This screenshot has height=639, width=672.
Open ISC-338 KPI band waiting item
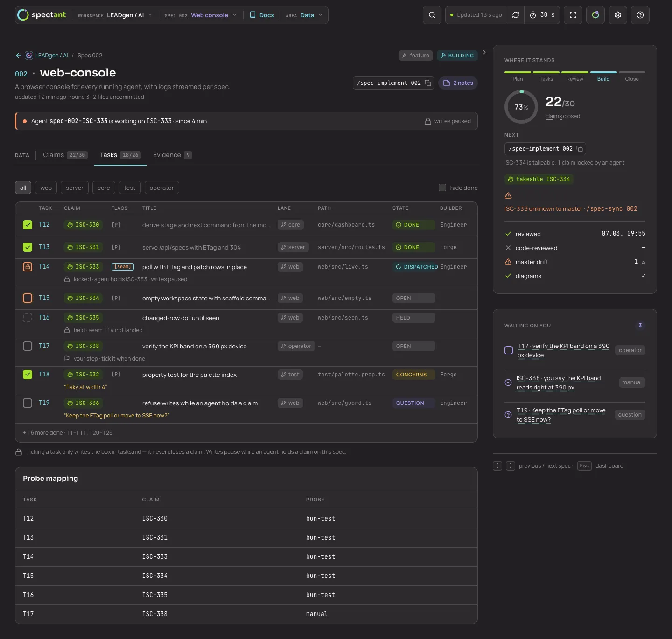pos(559,383)
